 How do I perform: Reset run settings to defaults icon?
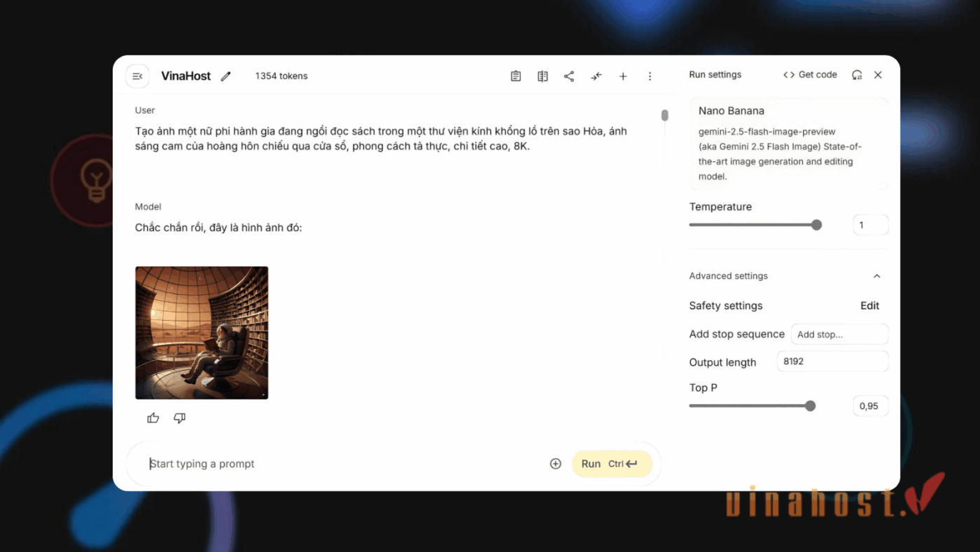coord(857,75)
